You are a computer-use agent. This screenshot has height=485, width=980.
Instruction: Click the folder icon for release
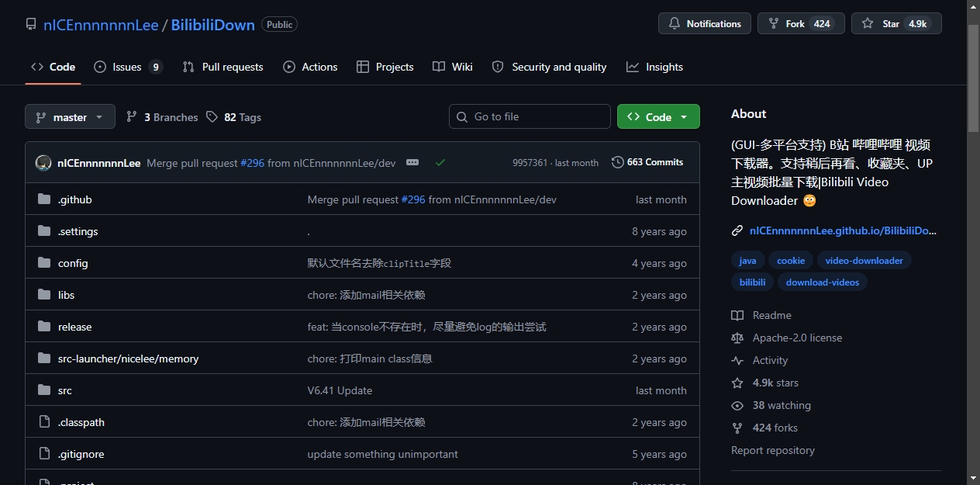click(x=44, y=327)
